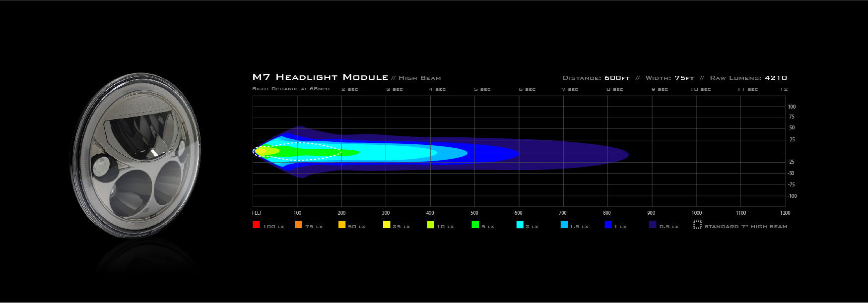The image size is (868, 303).
Task: Select the lime 10 lx legend swatch
Action: coord(430,225)
